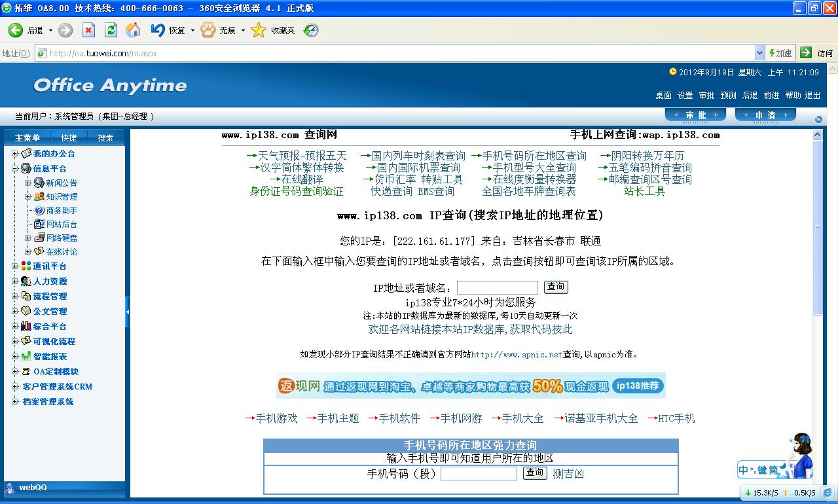Click the browser back arrow icon

(x=16, y=30)
